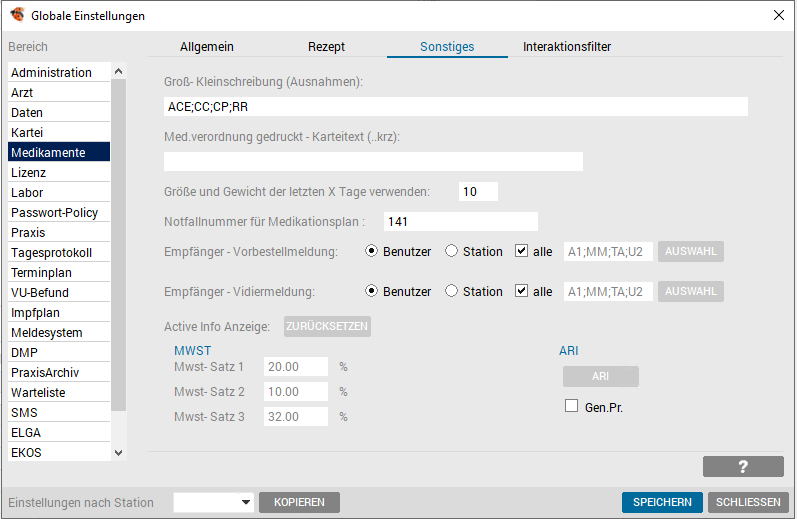
Task: Select Labor in the Bereich list
Action: 59,192
